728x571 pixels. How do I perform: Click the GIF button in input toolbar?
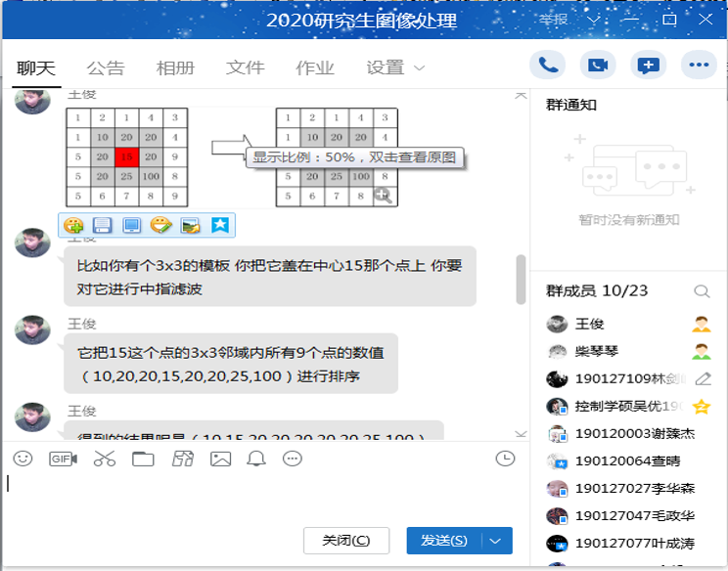(63, 459)
